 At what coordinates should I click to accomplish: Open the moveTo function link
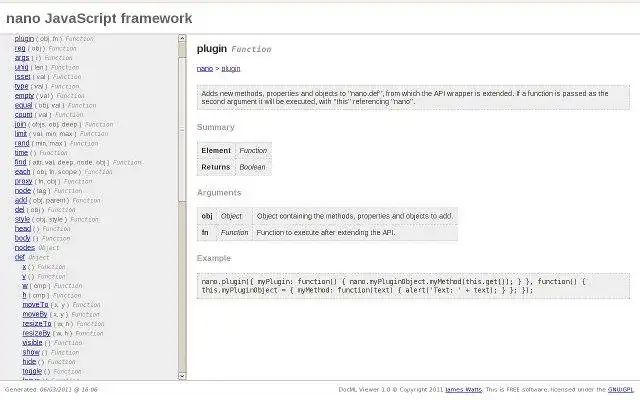click(x=35, y=304)
